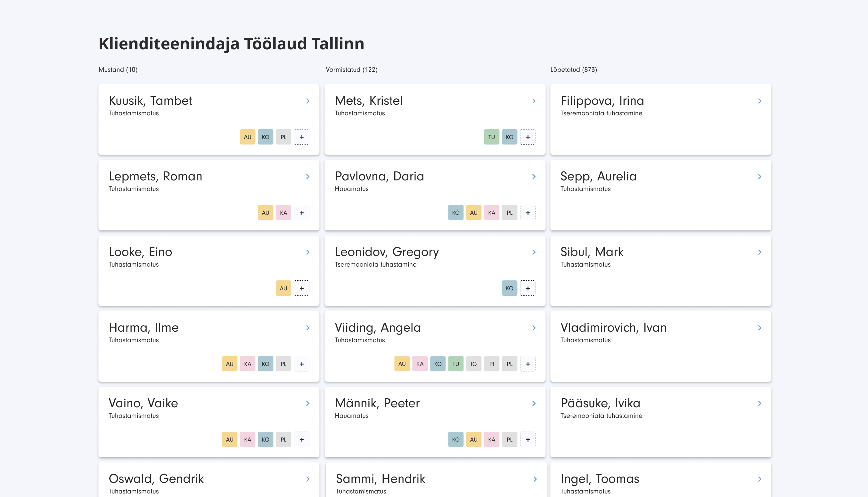Viewport: 868px width, 497px height.
Task: Add a tag to Kuusik, Tambet card
Action: pos(302,137)
